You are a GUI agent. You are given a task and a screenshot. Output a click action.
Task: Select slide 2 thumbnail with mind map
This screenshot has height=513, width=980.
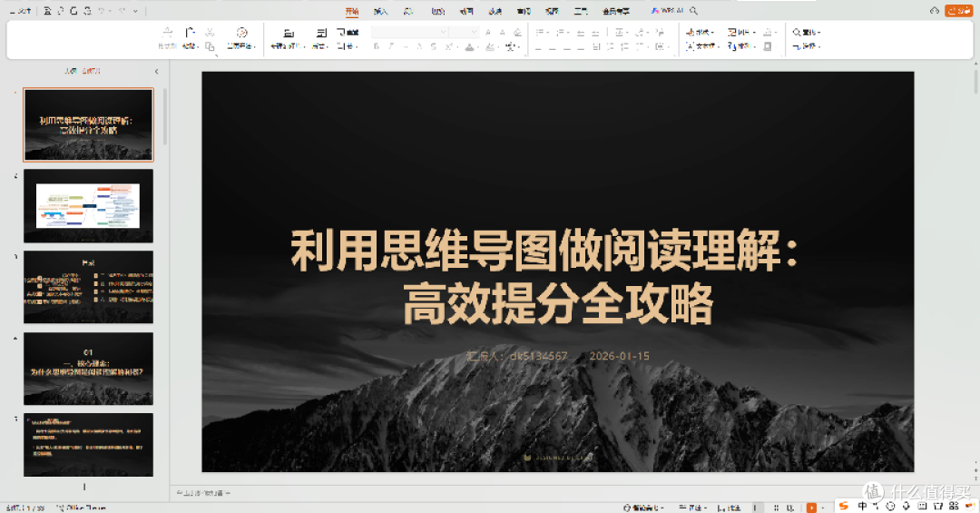click(88, 206)
